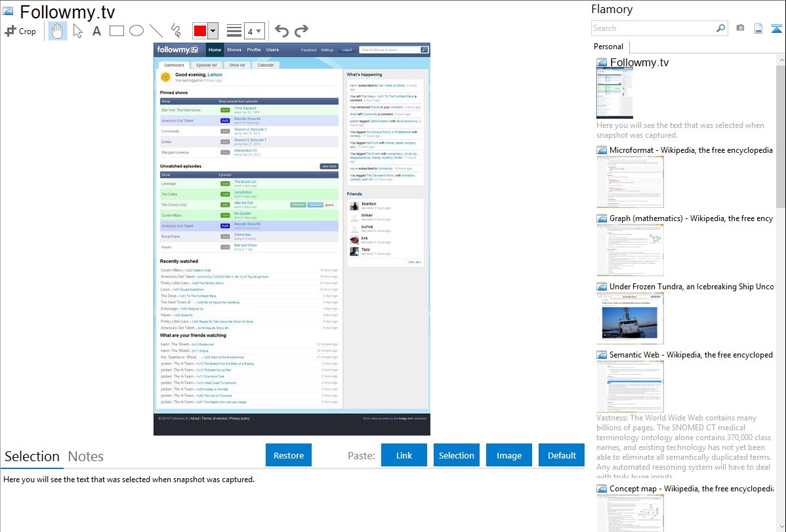Click the icon next to Microformat entry
This screenshot has height=532, width=786.
(x=602, y=150)
